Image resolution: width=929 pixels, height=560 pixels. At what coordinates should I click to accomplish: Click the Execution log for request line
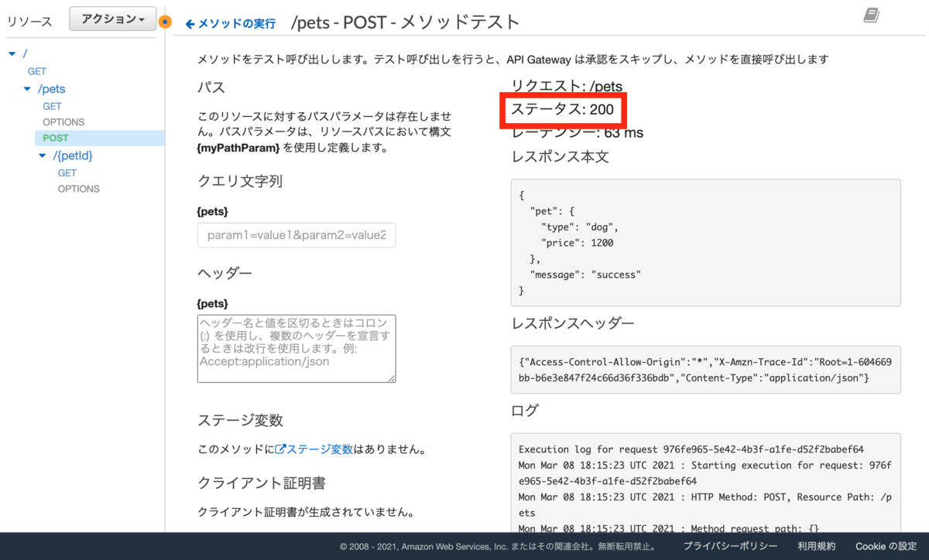(x=691, y=449)
